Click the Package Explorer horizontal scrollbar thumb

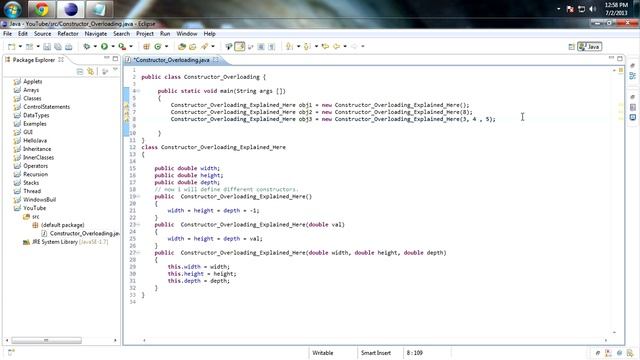46,340
